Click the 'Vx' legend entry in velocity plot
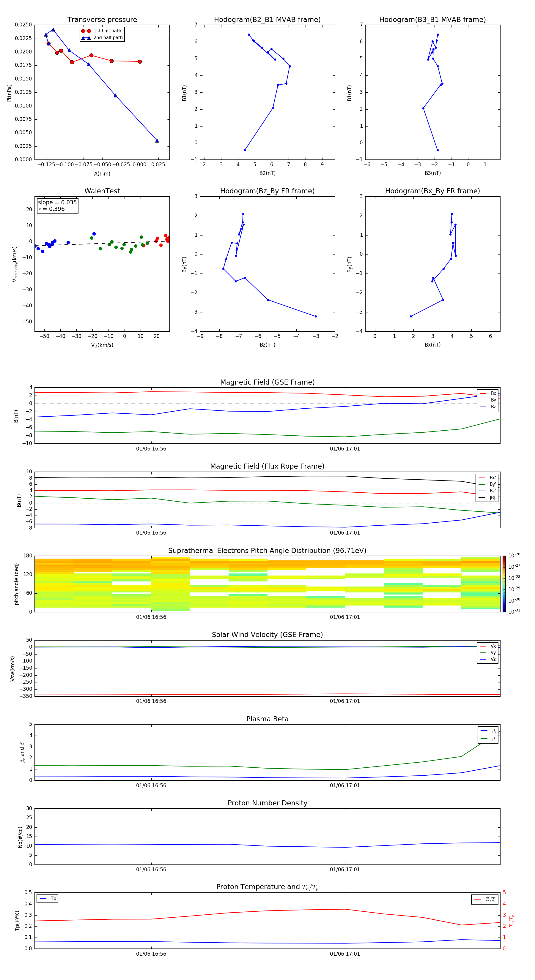This screenshot has height=980, width=535. 488,646
